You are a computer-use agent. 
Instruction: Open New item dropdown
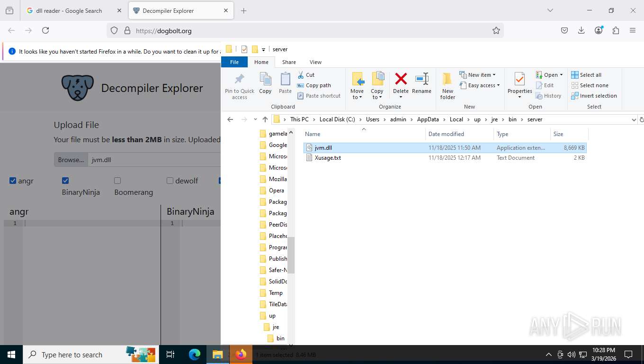(x=477, y=75)
